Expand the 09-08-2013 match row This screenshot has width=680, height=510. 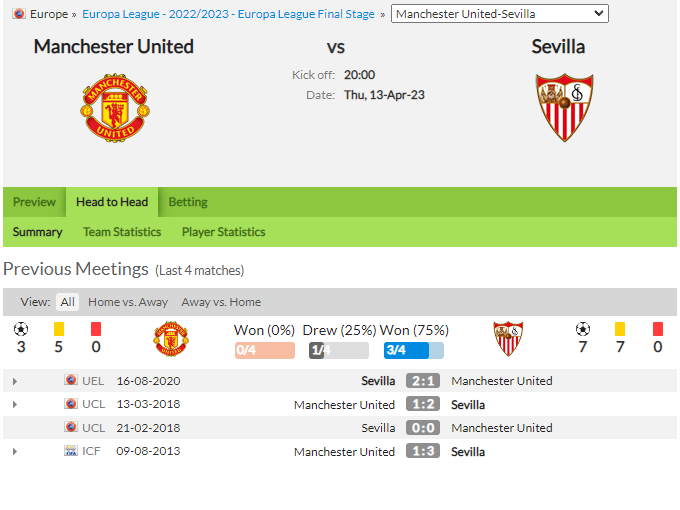coord(15,451)
